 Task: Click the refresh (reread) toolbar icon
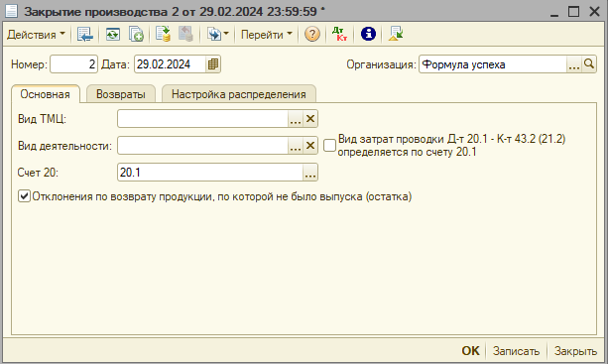tap(113, 35)
